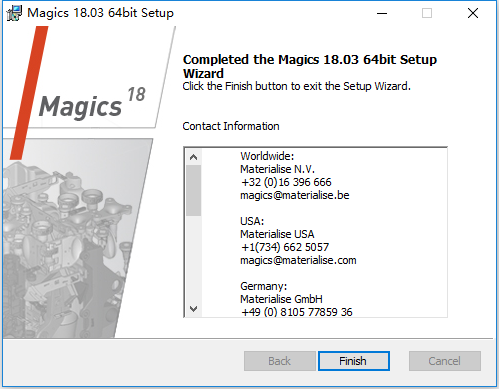
Task: Click phone number +49 (0) 8105 77859 36
Action: tap(297, 312)
